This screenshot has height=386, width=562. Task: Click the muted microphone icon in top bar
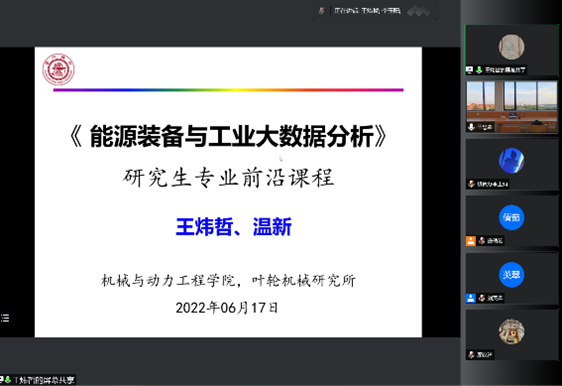[x=321, y=11]
